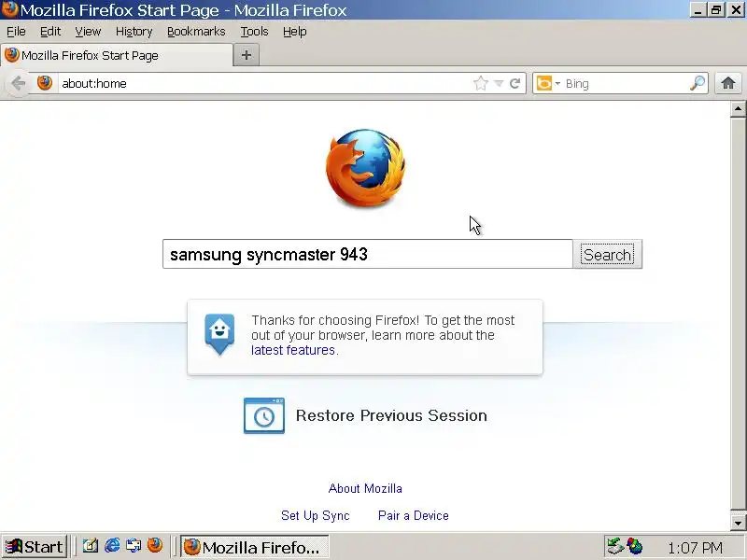Click the scrollbar down arrow
The image size is (747, 560).
(738, 523)
